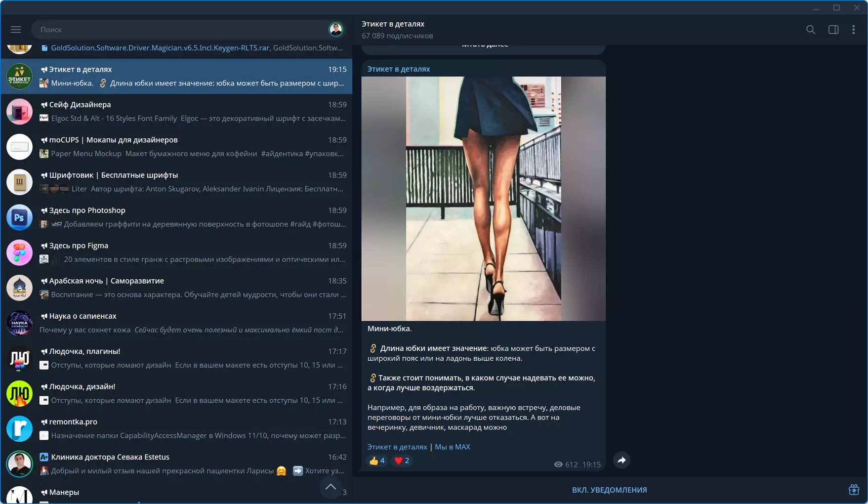868x504 pixels.
Task: Open Здесь про Photoshop avatar icon
Action: (19, 217)
